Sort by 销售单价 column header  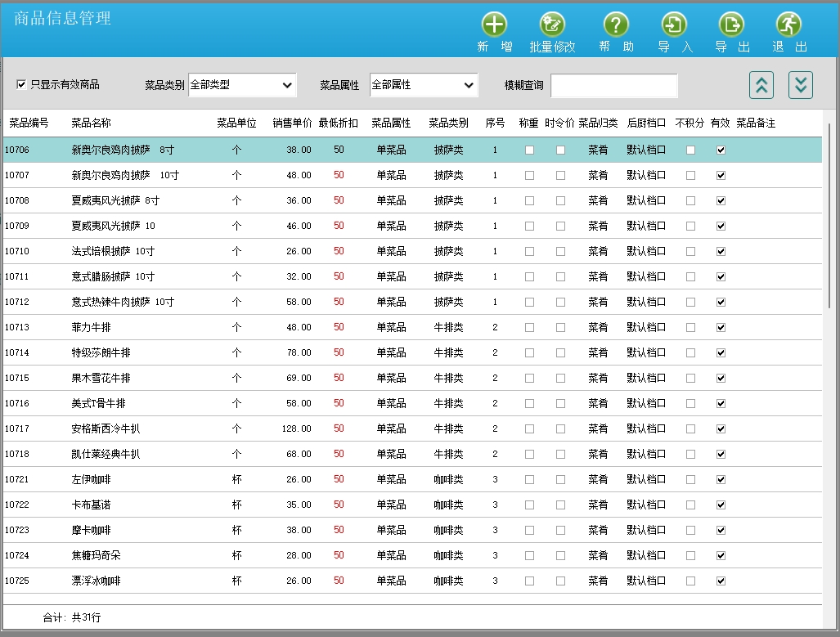pos(292,123)
